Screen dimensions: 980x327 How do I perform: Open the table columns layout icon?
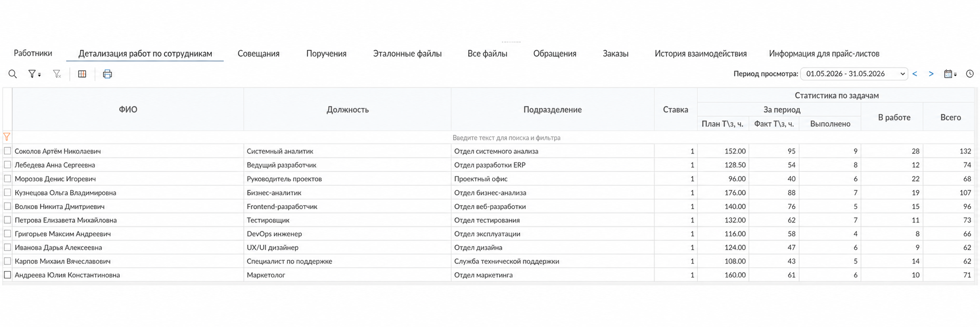click(x=82, y=74)
